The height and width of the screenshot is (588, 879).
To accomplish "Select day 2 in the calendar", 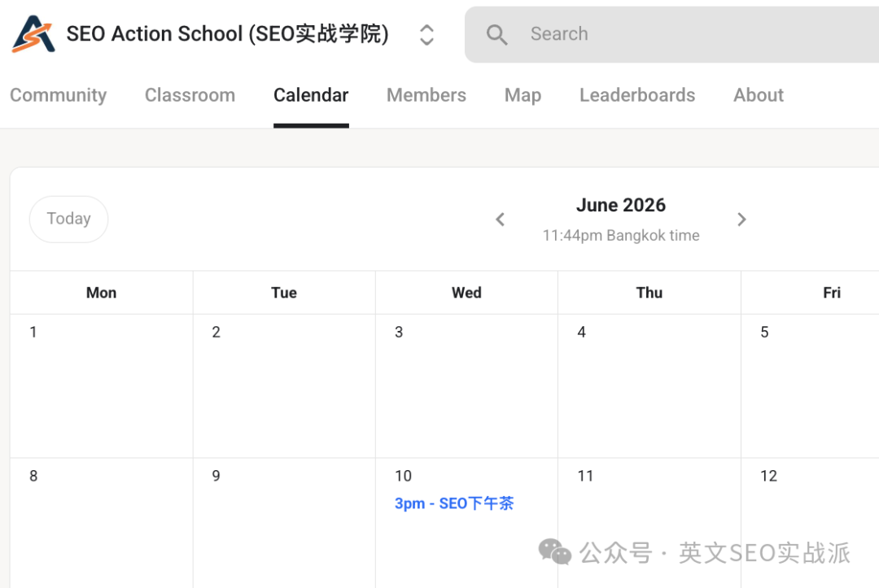I will pyautogui.click(x=216, y=332).
